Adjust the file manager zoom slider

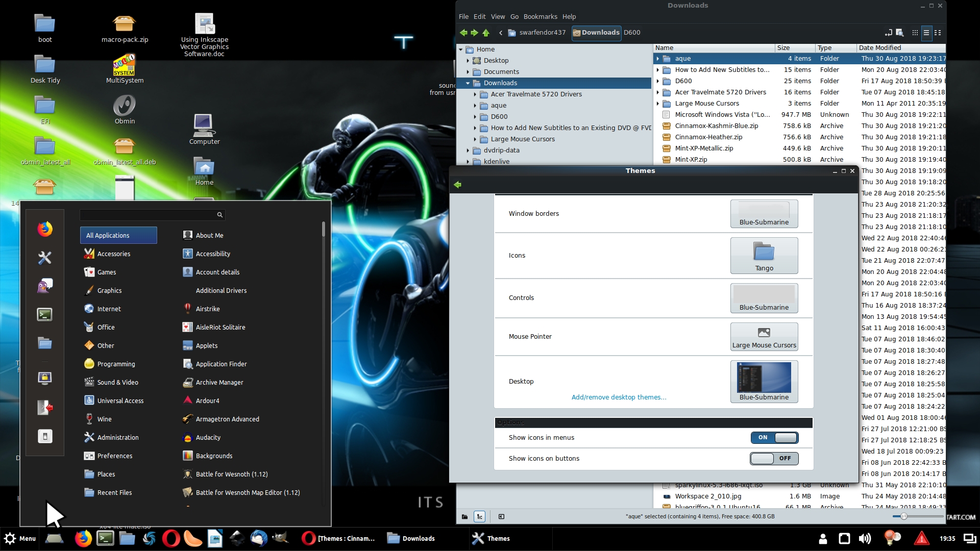(903, 517)
